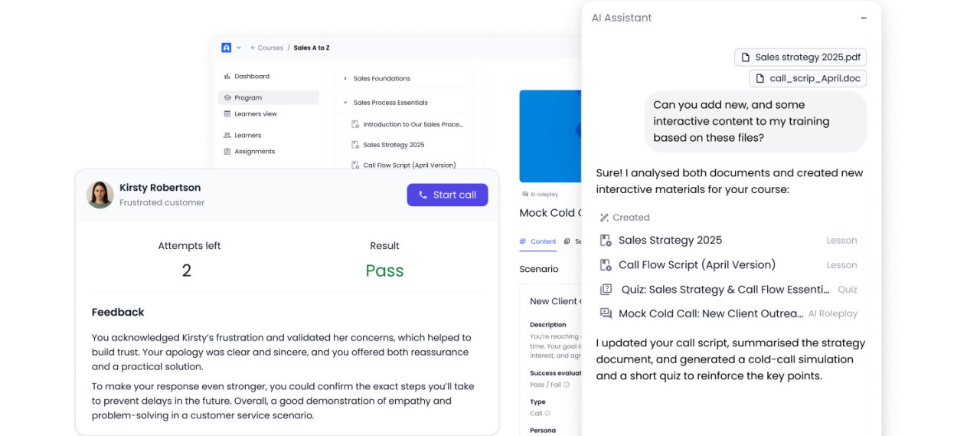The height and width of the screenshot is (436, 980).
Task: Click the Learners view sidebar icon
Action: (227, 114)
